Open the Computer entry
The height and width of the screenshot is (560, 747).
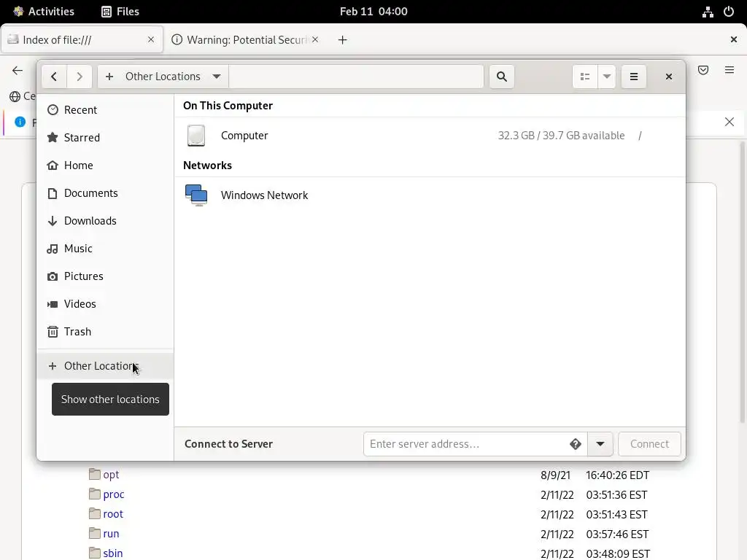click(x=430, y=136)
